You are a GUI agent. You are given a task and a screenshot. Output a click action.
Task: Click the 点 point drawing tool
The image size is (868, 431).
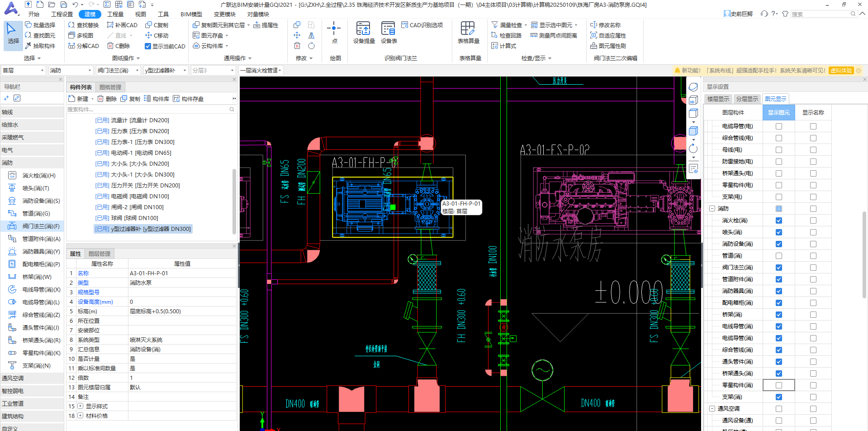pyautogui.click(x=334, y=33)
